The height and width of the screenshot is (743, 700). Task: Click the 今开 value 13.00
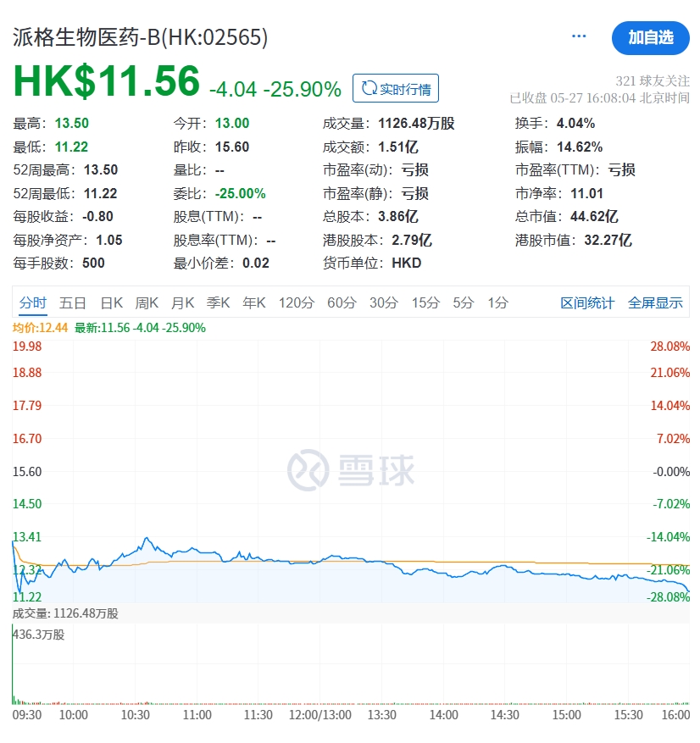(x=232, y=123)
